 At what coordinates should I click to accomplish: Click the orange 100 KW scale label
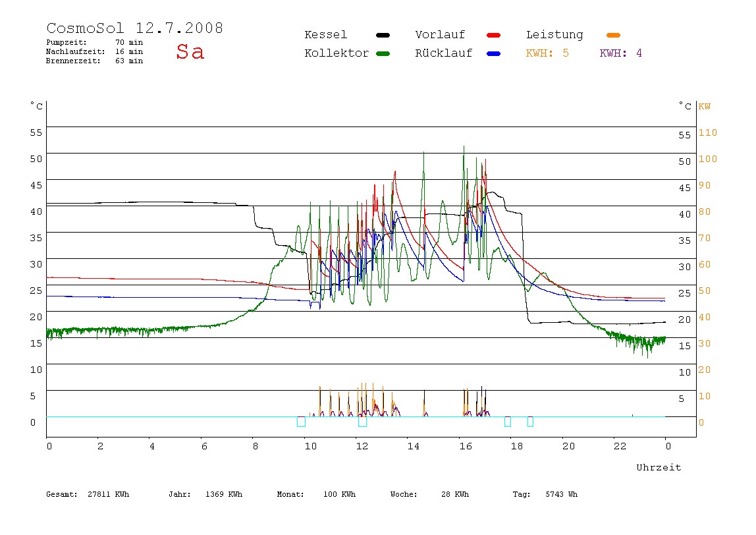708,159
